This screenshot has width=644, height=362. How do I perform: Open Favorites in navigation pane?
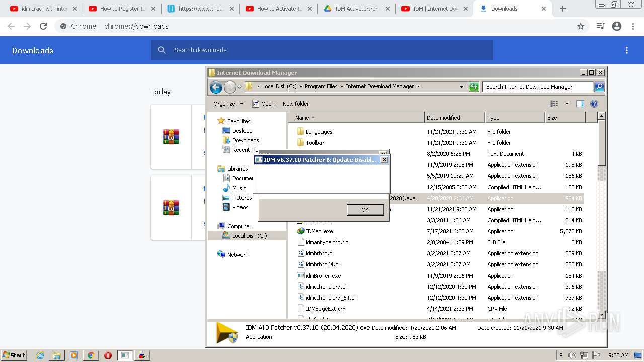[238, 121]
